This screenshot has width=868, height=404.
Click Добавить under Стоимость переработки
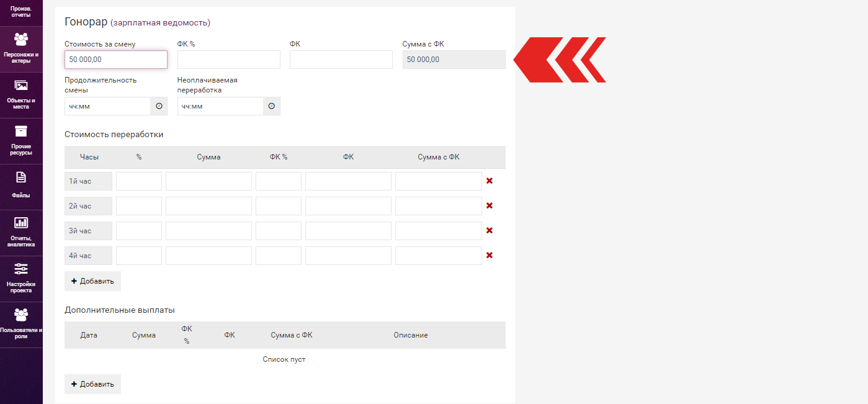[x=92, y=281]
